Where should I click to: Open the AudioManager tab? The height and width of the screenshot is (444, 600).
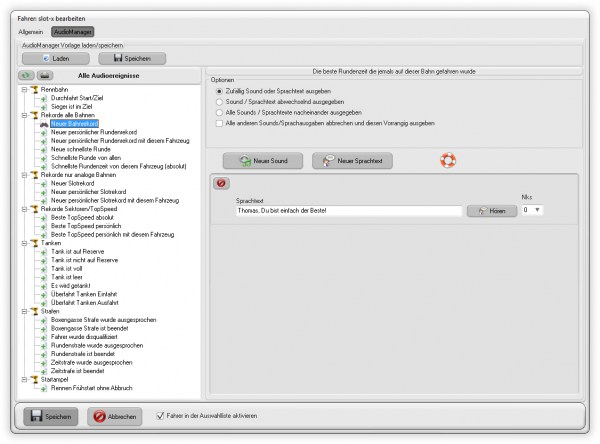click(72, 33)
